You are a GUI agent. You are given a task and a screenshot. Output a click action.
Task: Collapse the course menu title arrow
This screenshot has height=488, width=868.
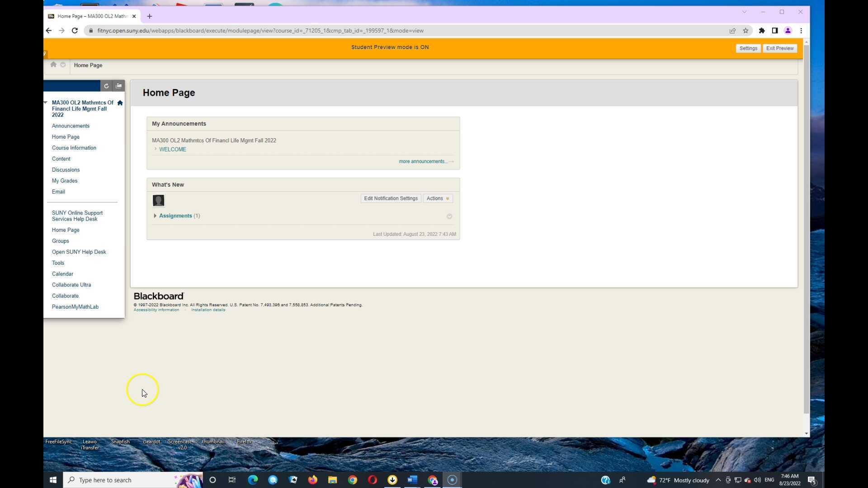[46, 103]
